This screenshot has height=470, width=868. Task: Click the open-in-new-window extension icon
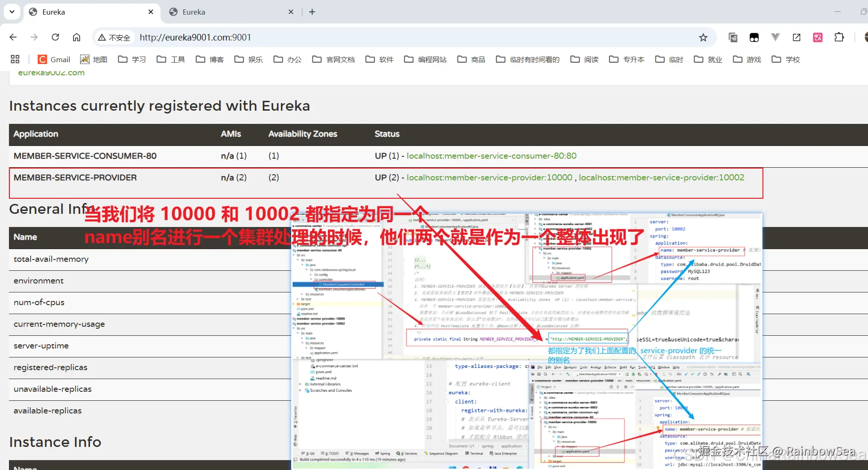(x=796, y=37)
